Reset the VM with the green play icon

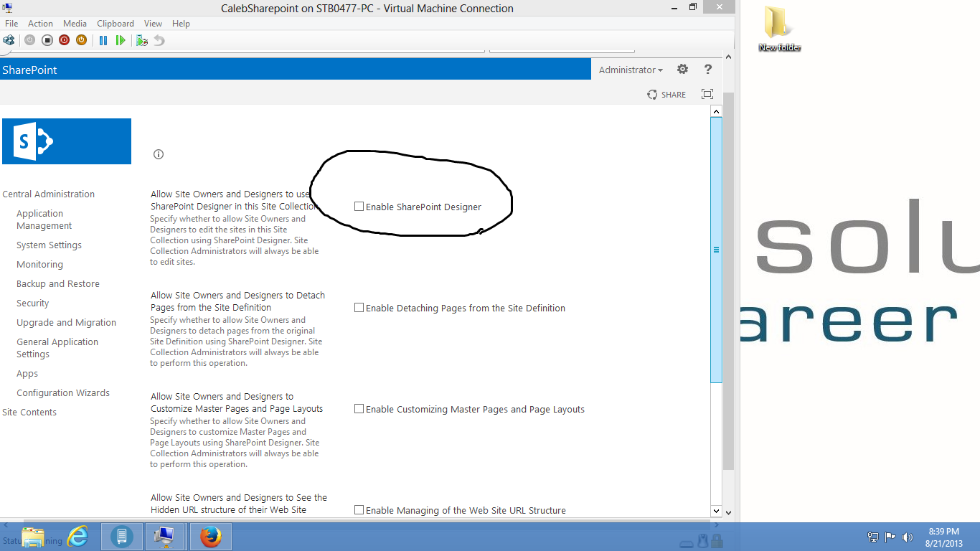pos(121,40)
